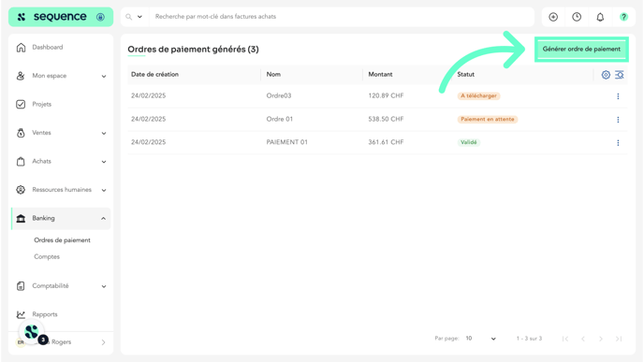
Task: Click the Validé status badge
Action: click(469, 142)
